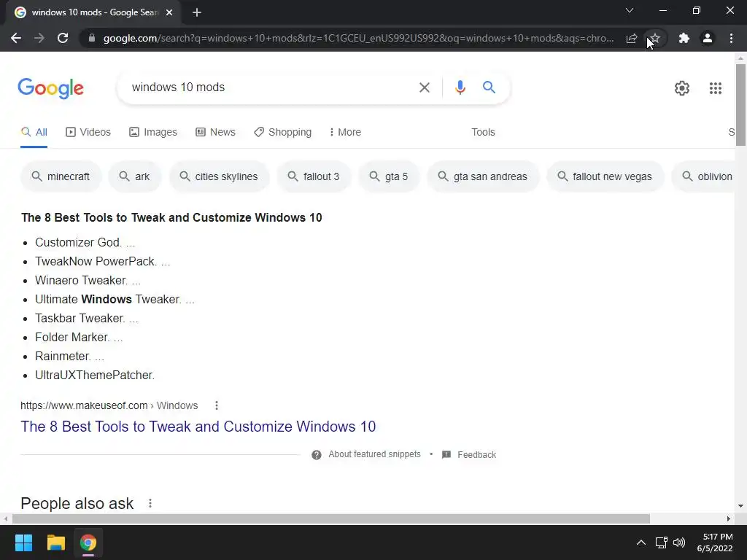Viewport: 747px width, 560px height.
Task: Open File Explorer from the taskbar
Action: (x=55, y=542)
